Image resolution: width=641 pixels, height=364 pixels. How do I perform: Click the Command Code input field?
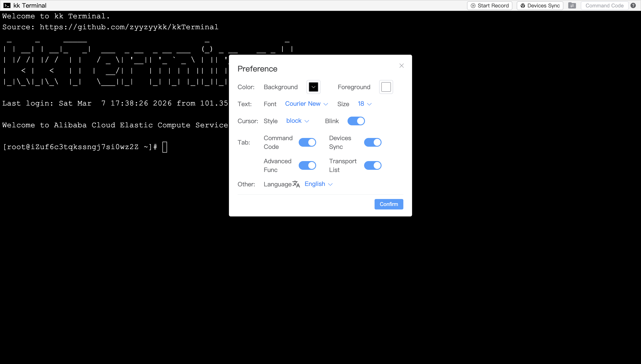point(604,5)
